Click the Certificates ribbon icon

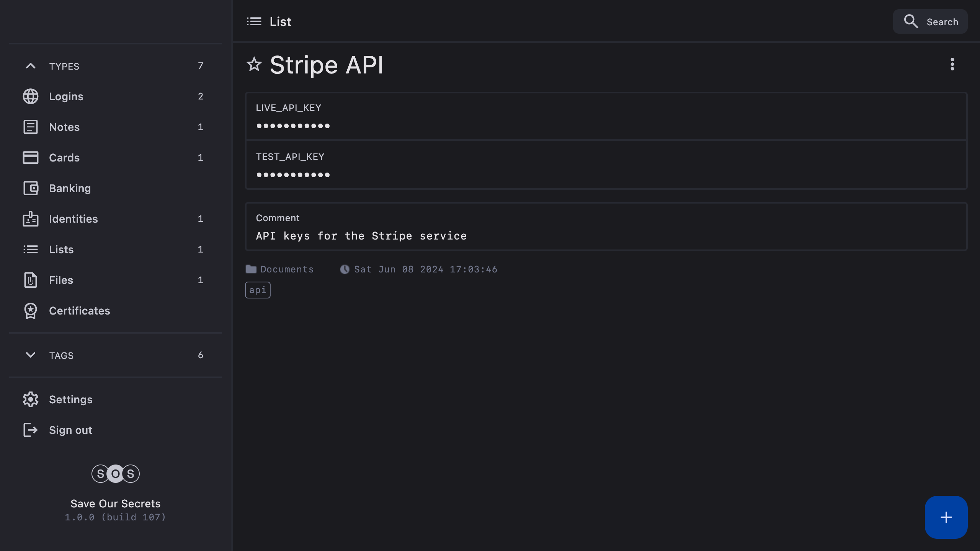point(31,311)
